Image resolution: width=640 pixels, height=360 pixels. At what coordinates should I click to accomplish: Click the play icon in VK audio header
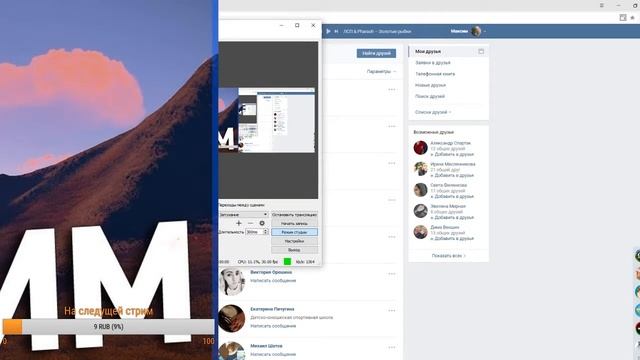tap(328, 31)
